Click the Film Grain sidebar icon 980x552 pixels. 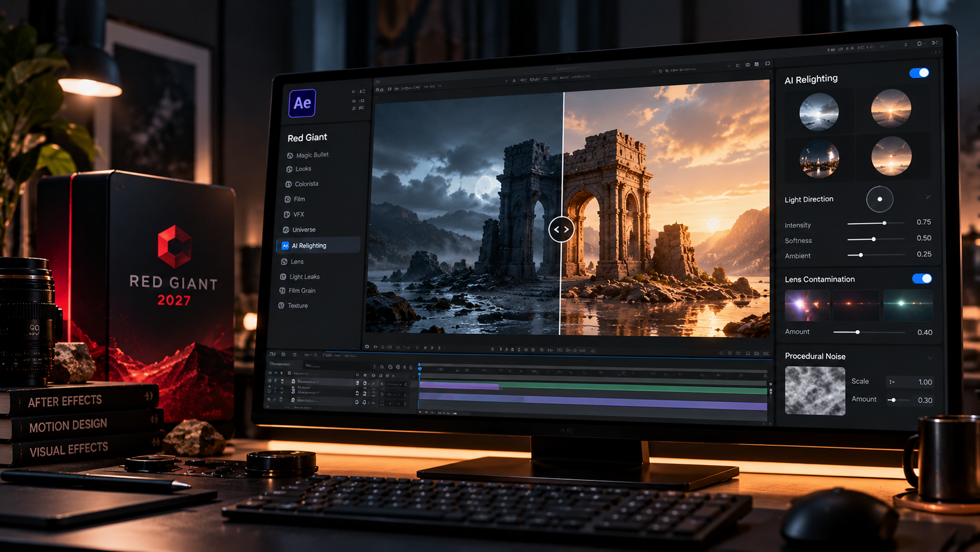(283, 291)
